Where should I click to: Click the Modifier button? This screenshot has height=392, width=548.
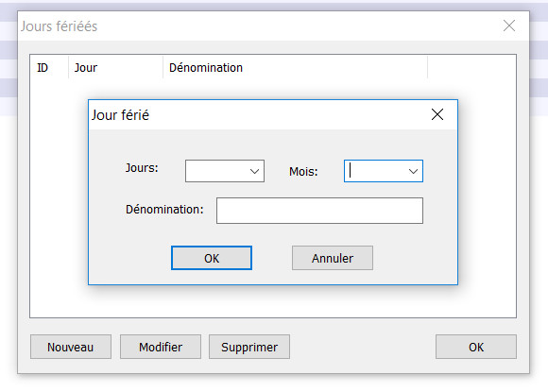pos(161,347)
